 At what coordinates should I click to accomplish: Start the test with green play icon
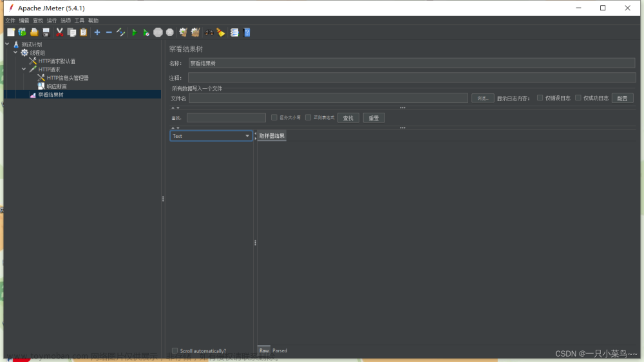click(x=135, y=32)
